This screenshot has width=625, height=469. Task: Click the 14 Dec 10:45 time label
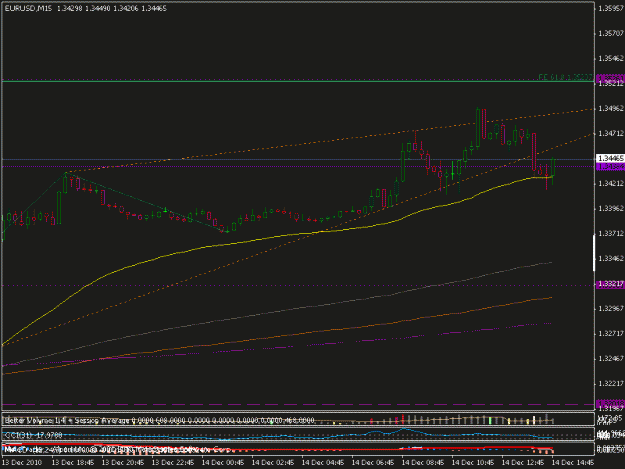[x=473, y=463]
